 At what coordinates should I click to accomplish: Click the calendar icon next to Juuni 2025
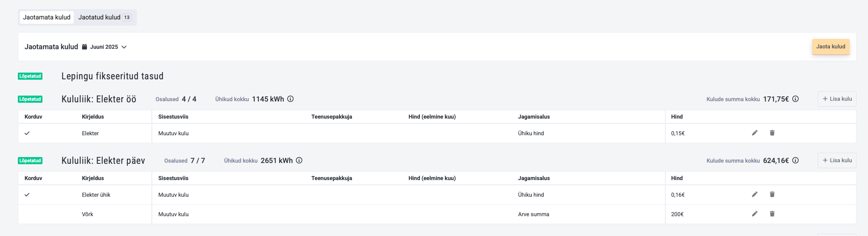tap(84, 47)
